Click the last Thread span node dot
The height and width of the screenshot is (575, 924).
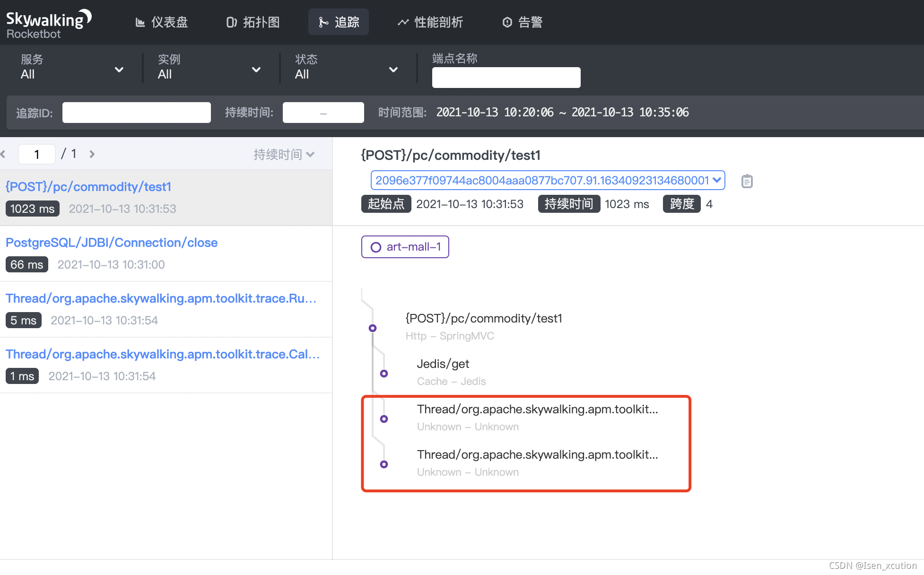pyautogui.click(x=384, y=464)
